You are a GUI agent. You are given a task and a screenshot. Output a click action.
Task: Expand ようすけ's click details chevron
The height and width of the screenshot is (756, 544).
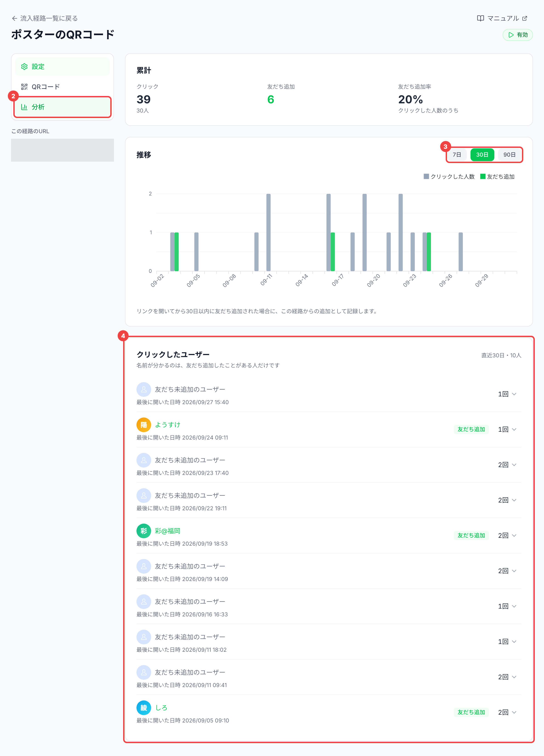pyautogui.click(x=514, y=429)
